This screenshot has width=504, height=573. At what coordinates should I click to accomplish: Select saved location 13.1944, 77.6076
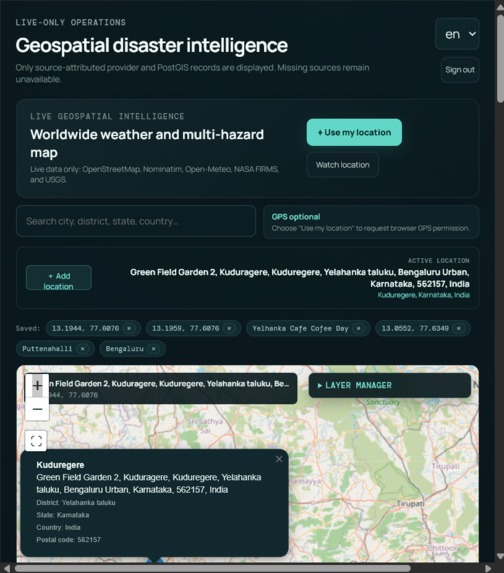coord(86,328)
